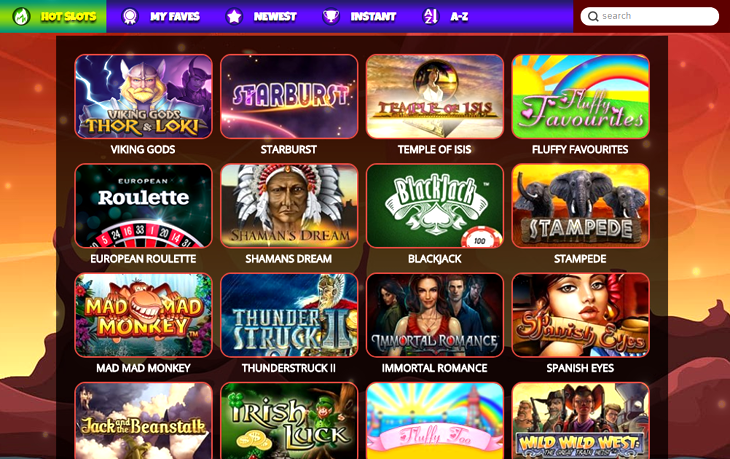Click the trophy icon for Instant
The width and height of the screenshot is (730, 459).
click(331, 17)
